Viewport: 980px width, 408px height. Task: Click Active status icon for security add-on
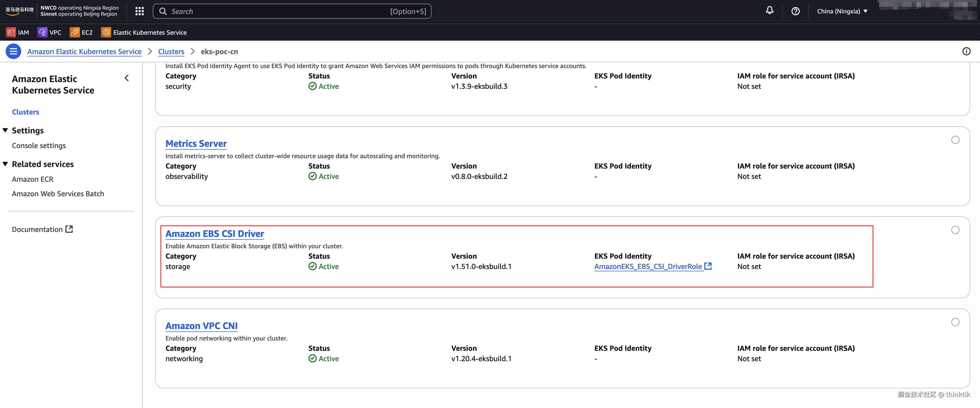(x=312, y=86)
